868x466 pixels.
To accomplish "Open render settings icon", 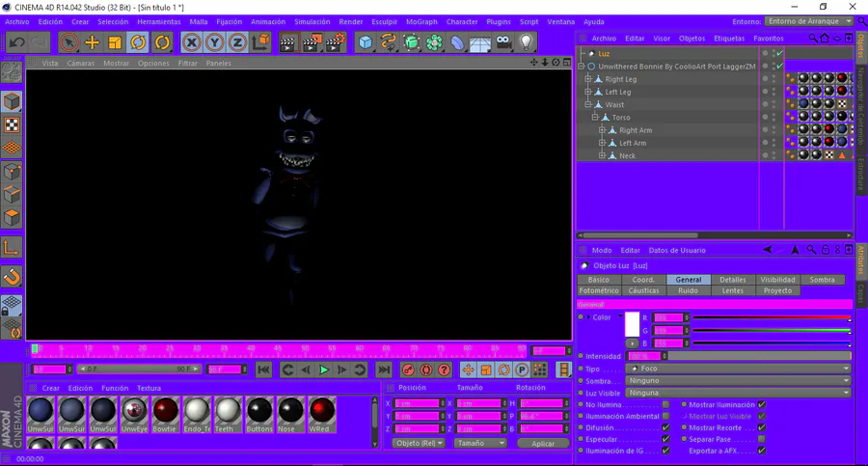I will [336, 42].
